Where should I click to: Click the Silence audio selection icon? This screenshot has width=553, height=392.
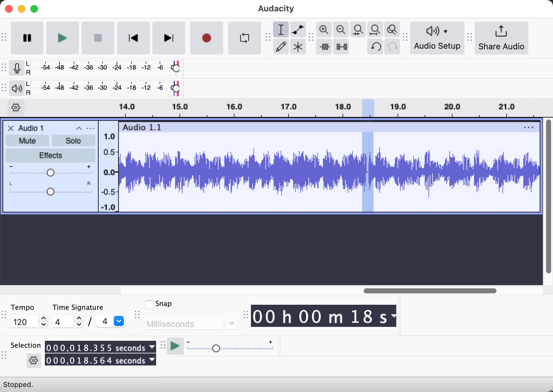tap(342, 47)
